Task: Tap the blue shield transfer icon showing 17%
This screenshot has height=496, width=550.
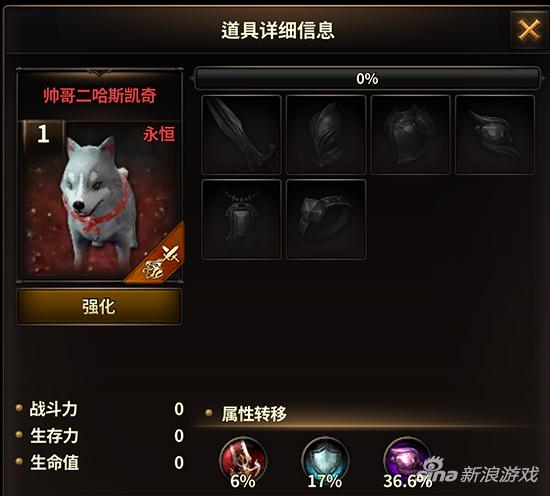Action: pyautogui.click(x=325, y=460)
